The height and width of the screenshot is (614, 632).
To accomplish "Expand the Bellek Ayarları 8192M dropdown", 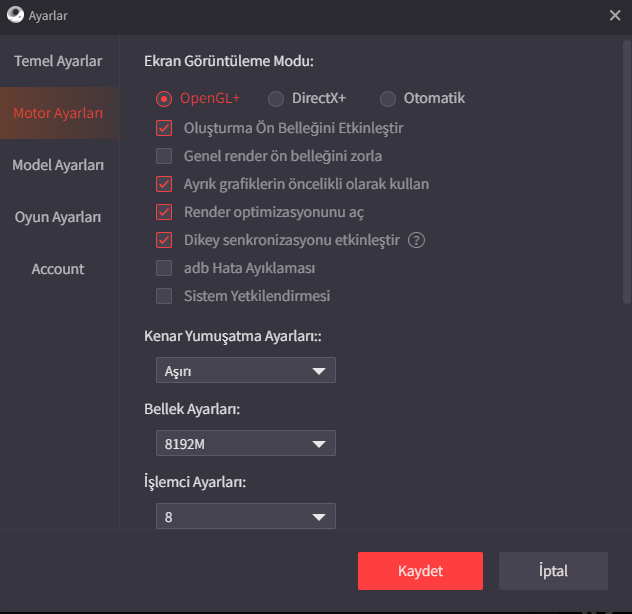I will click(x=245, y=444).
